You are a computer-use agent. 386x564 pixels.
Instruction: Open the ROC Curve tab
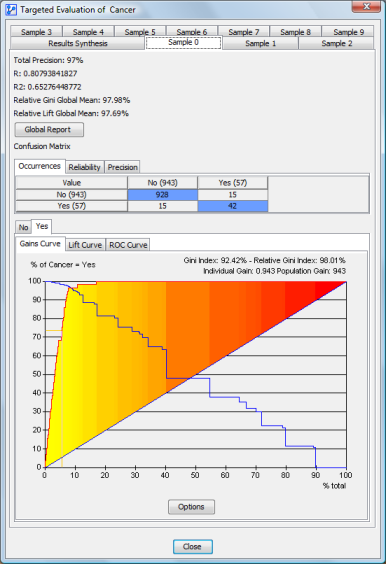(x=128, y=245)
